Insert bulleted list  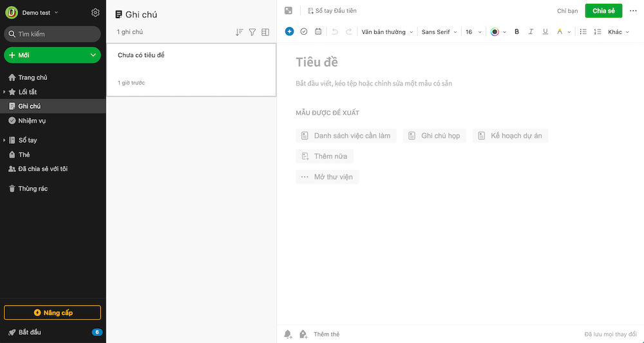[583, 32]
